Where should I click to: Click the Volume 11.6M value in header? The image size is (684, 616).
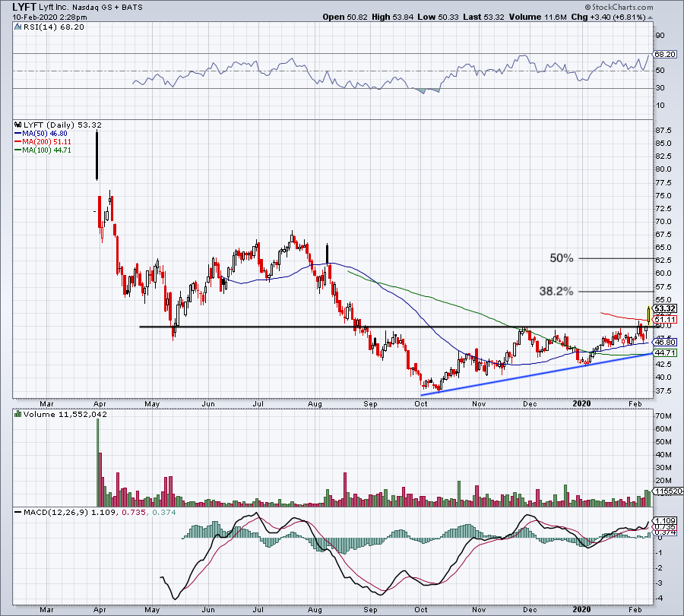click(556, 17)
